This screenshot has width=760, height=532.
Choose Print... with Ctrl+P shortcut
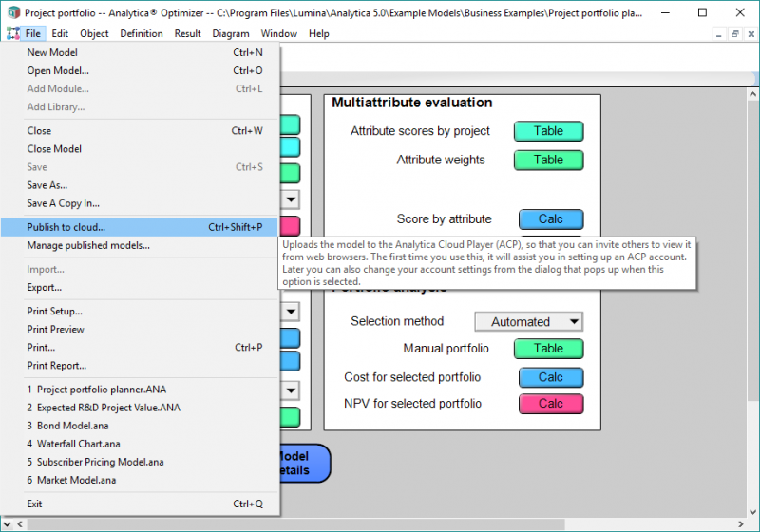[x=140, y=348]
